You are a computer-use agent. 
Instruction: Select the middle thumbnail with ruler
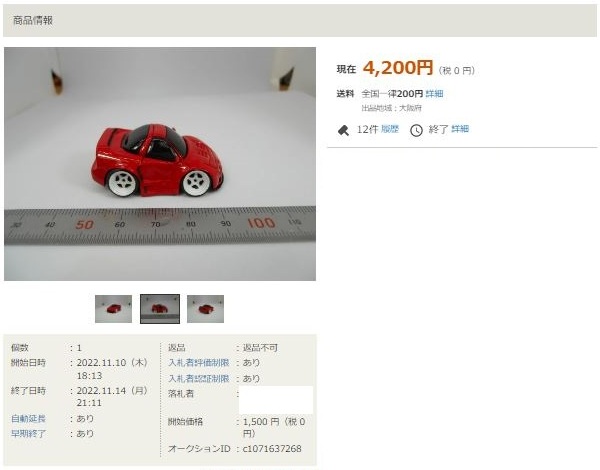coord(160,309)
